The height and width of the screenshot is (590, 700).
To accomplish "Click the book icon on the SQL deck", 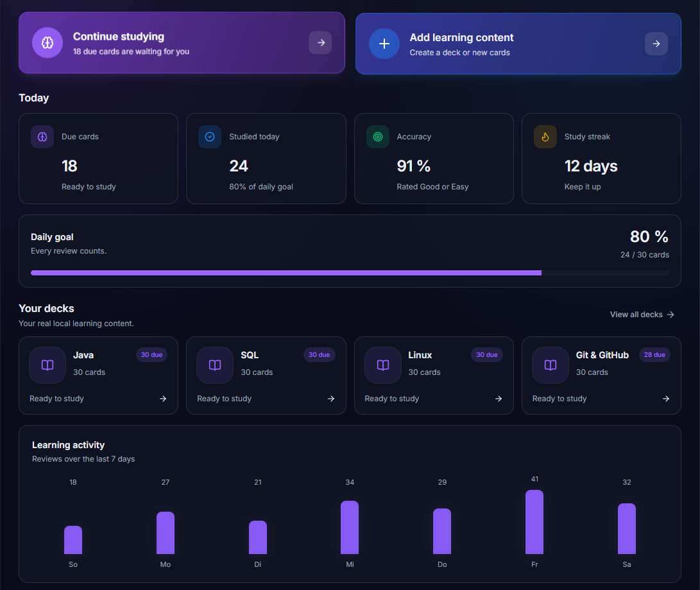I will coord(215,365).
